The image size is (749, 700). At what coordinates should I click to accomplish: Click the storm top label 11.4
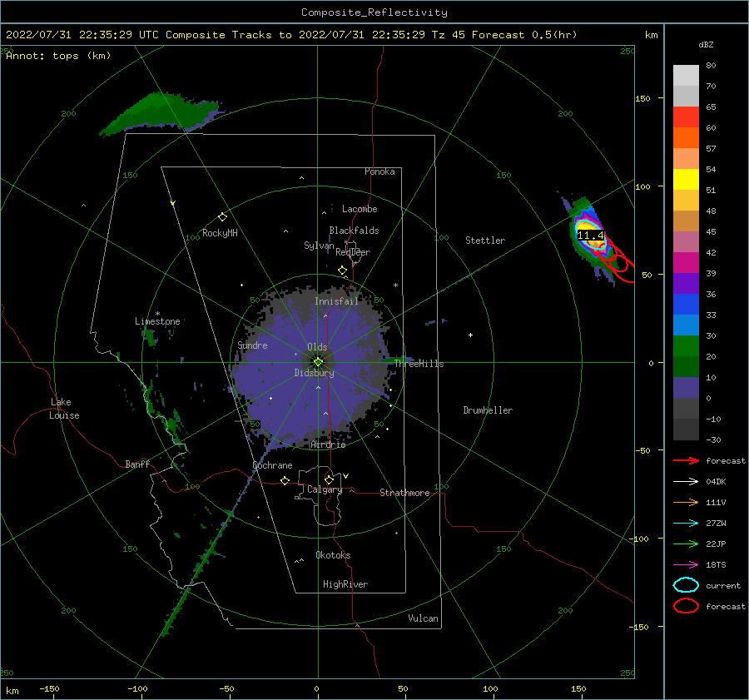point(591,236)
